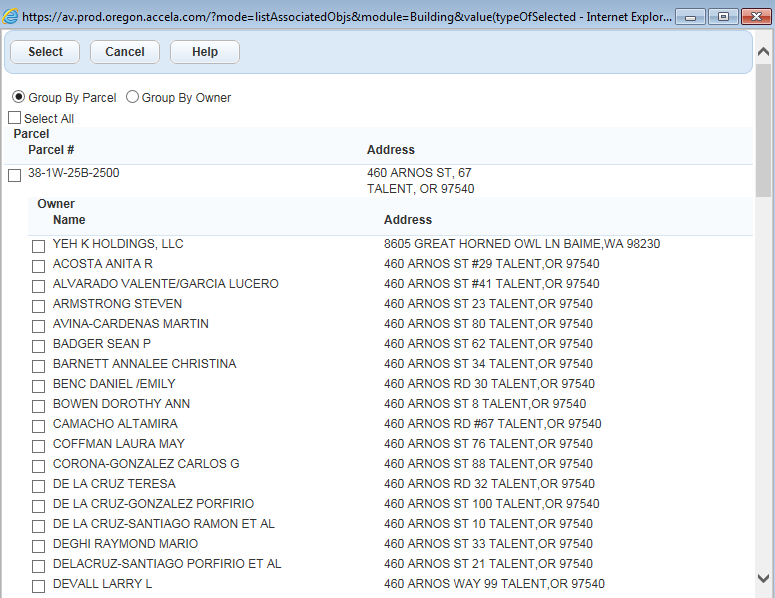The width and height of the screenshot is (775, 598).
Task: Check COFFMAN LAURA MAY owner row
Action: coord(38,446)
